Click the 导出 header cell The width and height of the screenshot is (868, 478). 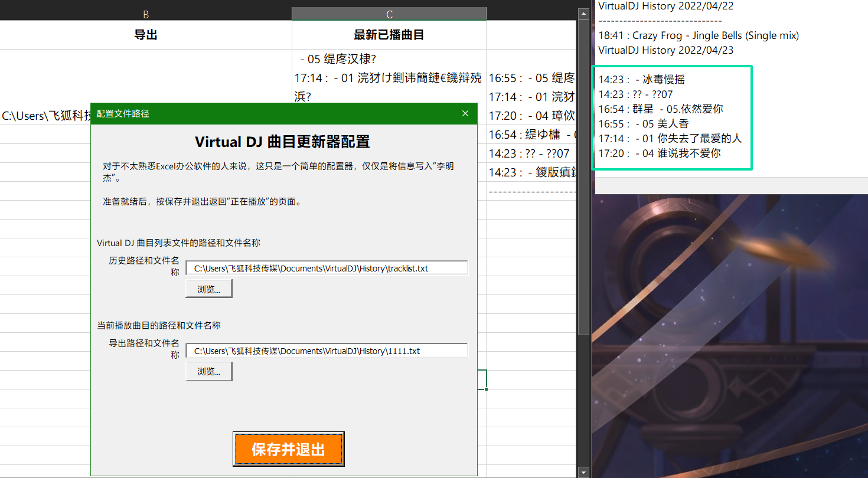(x=146, y=35)
